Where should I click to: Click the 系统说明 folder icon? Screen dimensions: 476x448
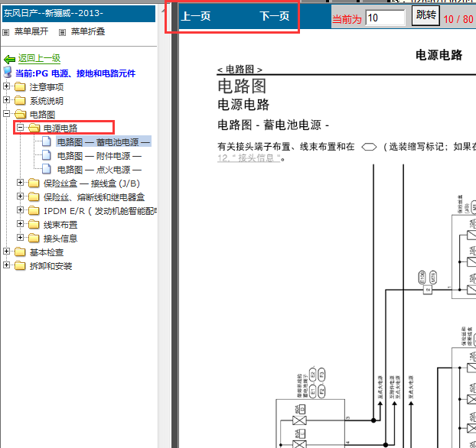(20, 100)
